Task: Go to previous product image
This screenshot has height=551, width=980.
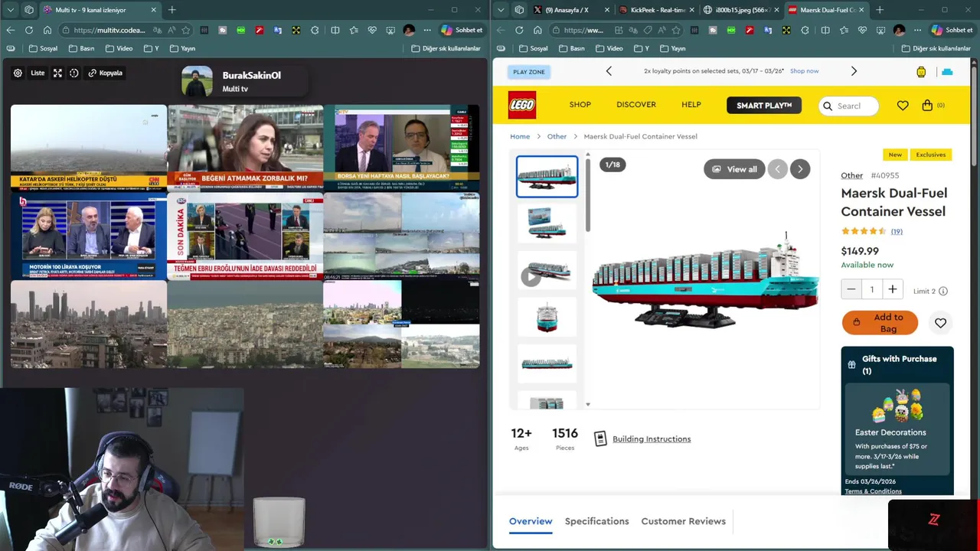Action: click(777, 169)
